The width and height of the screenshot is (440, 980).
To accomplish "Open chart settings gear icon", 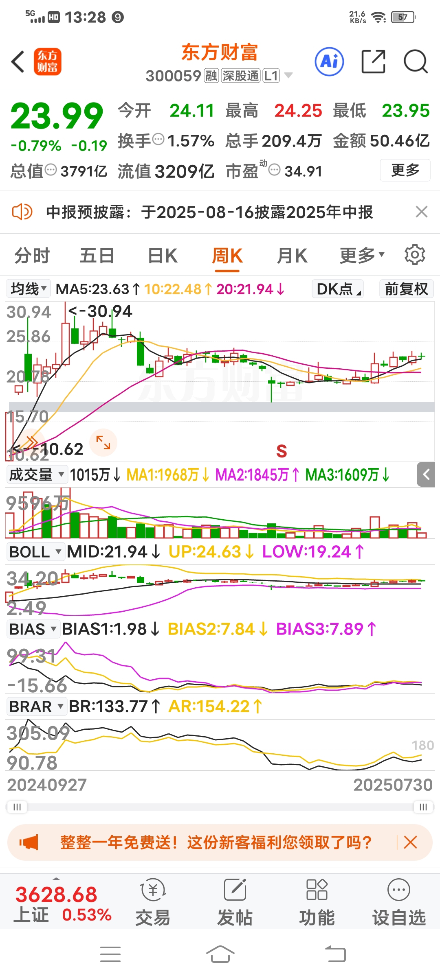I will tap(415, 255).
